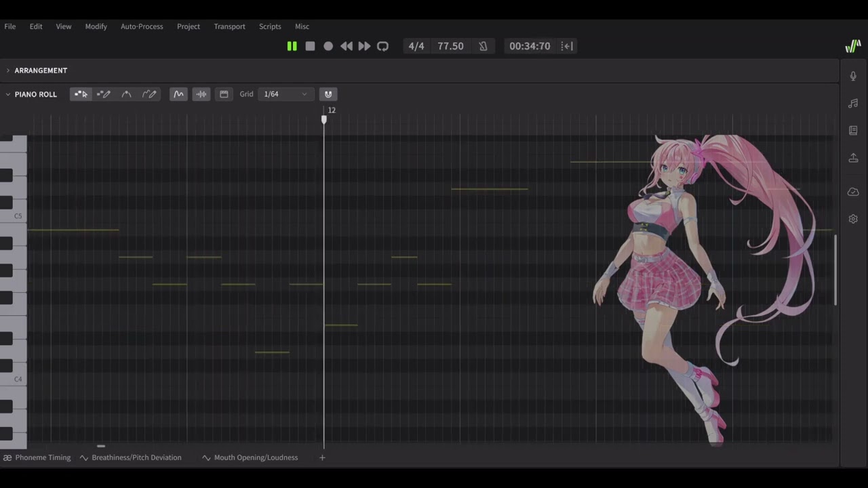
Task: Select the Mouth Opening/Loudness parameter tab
Action: pos(250,457)
